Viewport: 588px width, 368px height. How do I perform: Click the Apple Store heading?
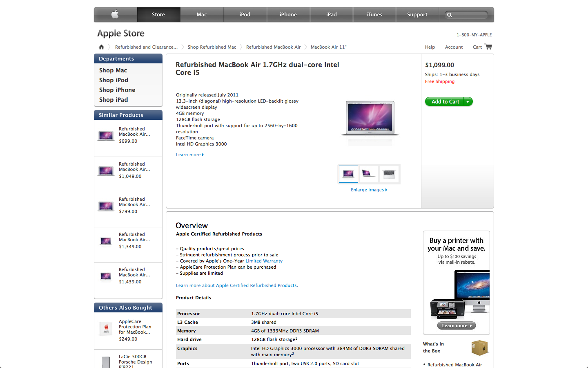tap(121, 34)
